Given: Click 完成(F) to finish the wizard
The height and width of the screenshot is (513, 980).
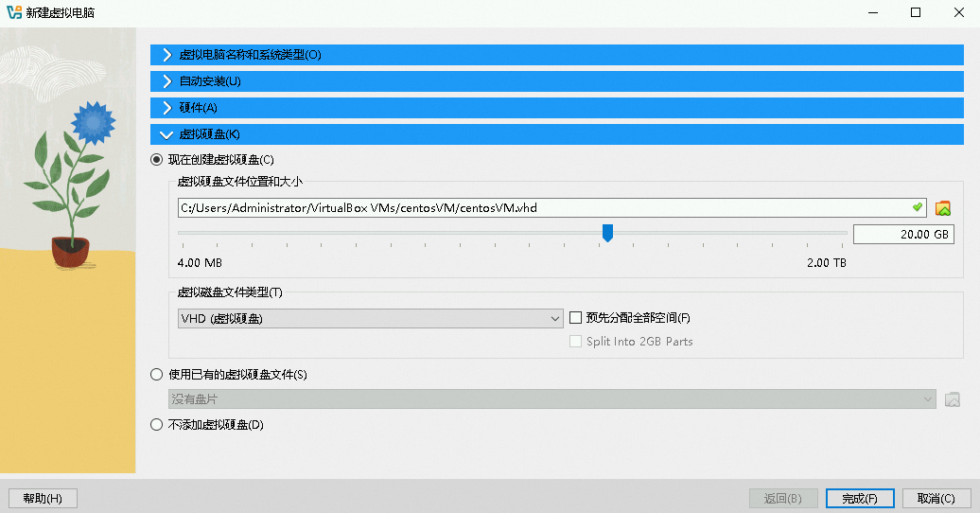Looking at the screenshot, I should (x=860, y=499).
